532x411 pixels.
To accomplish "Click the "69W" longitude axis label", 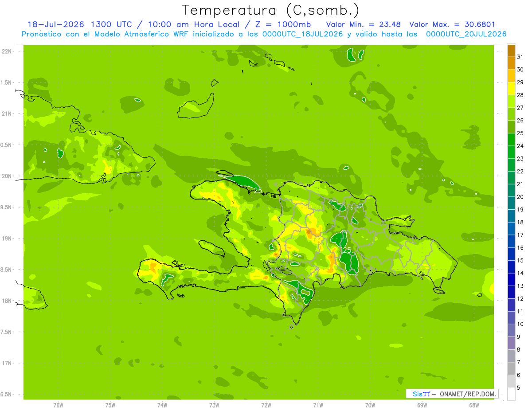I will pos(422,405).
